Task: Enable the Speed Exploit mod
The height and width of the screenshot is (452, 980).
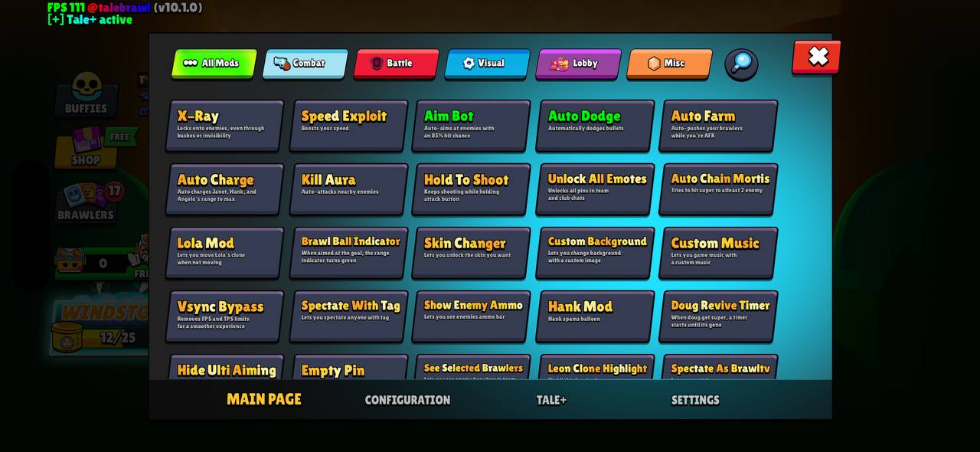Action: pos(348,126)
